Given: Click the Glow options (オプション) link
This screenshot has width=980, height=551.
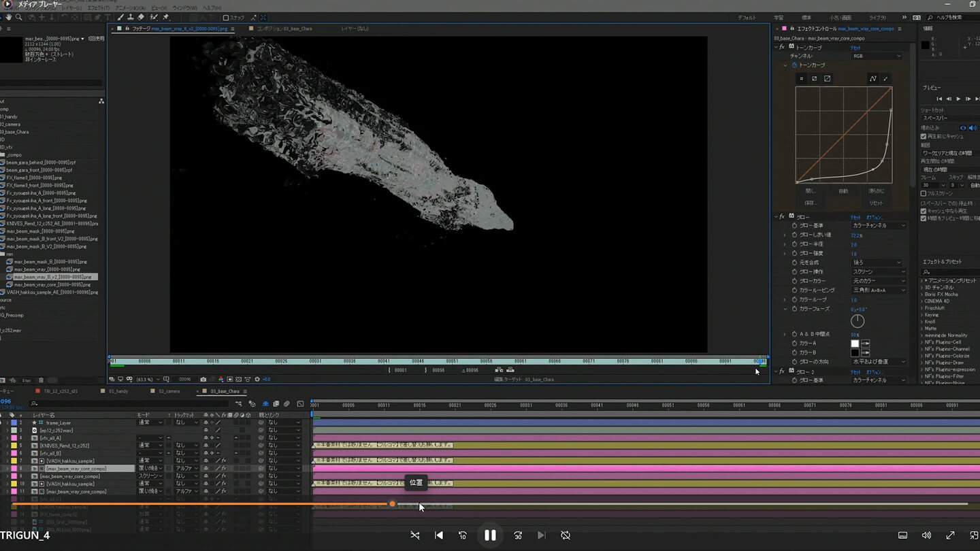Looking at the screenshot, I should [x=874, y=217].
